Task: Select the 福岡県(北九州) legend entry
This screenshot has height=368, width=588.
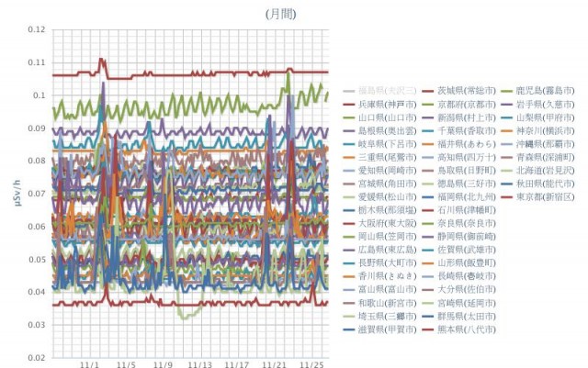Action: (459, 196)
